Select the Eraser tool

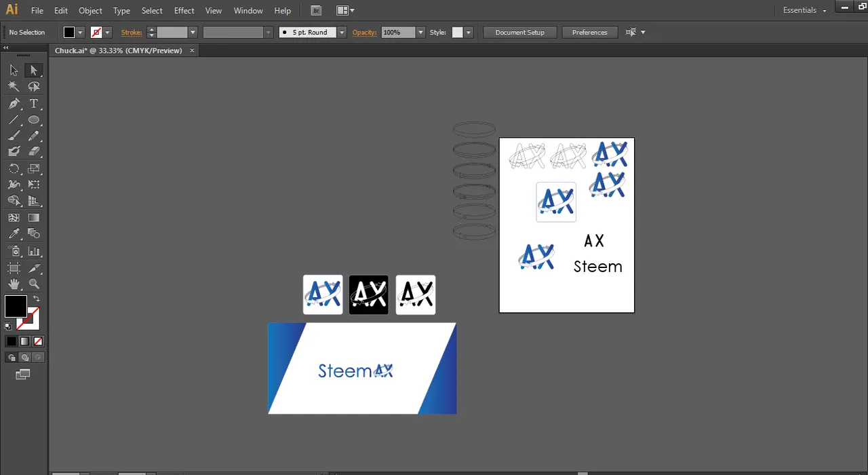34,152
